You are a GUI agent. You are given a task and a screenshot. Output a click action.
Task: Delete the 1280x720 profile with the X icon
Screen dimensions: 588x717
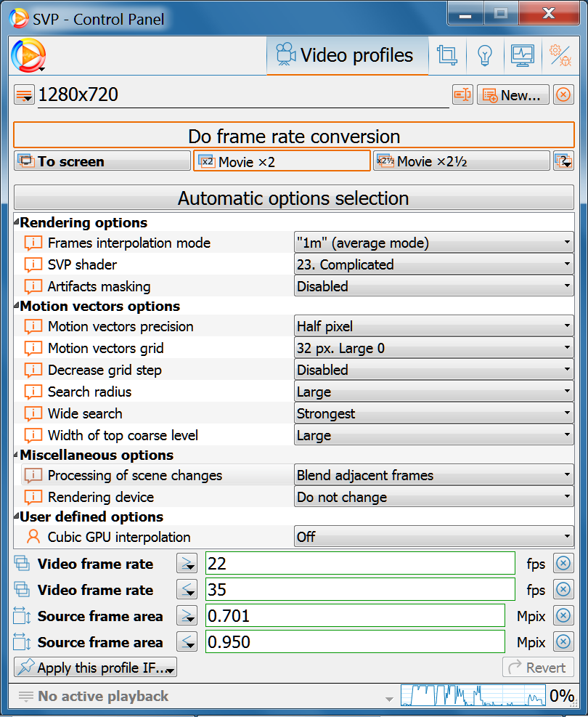point(563,95)
